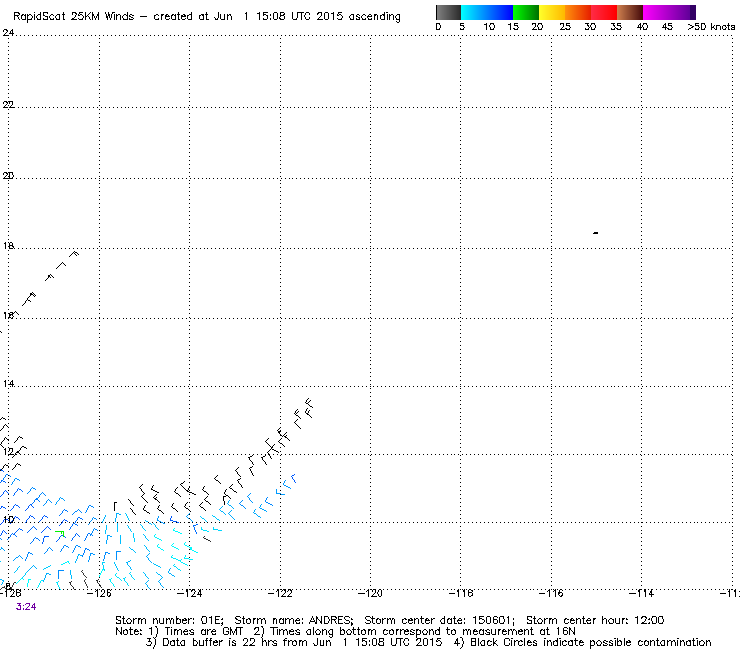
Task: Click the longitude axis label '-124'
Action: [189, 593]
